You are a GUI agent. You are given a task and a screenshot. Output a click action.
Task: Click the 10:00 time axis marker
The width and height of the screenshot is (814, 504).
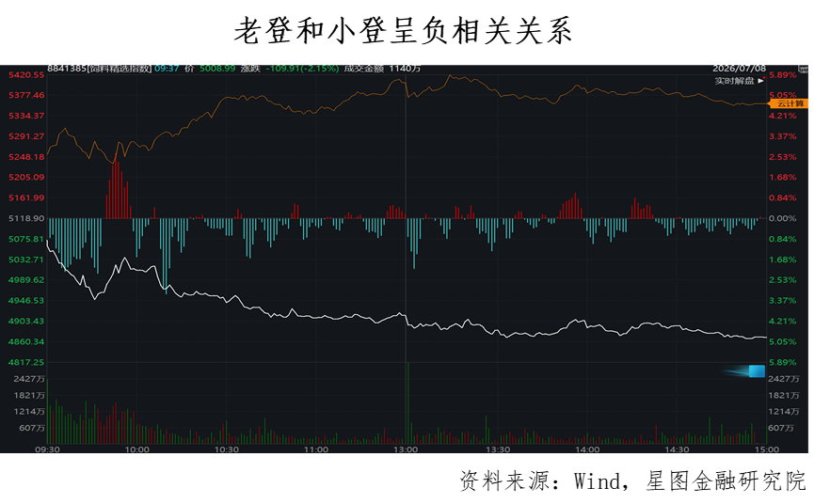pyautogui.click(x=137, y=449)
